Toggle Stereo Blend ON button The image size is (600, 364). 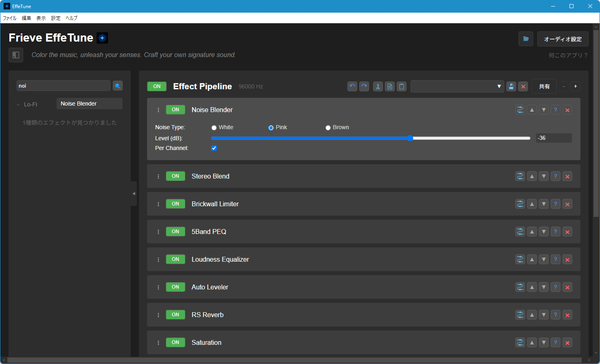(175, 176)
